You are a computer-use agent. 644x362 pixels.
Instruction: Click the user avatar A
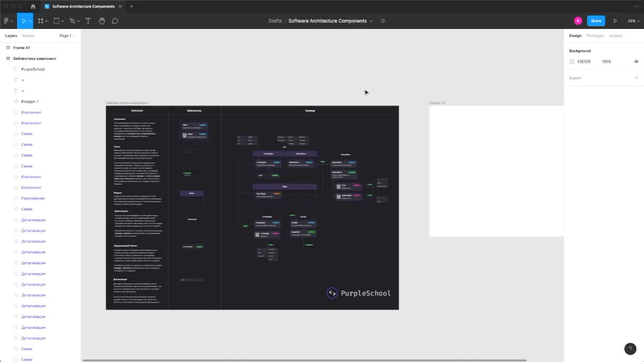pos(578,21)
